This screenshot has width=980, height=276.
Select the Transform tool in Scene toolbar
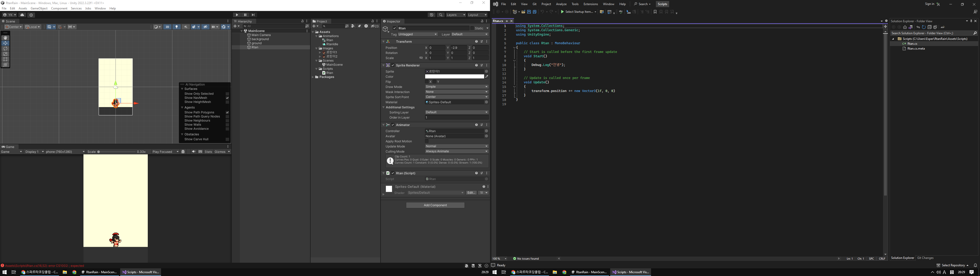(5, 64)
